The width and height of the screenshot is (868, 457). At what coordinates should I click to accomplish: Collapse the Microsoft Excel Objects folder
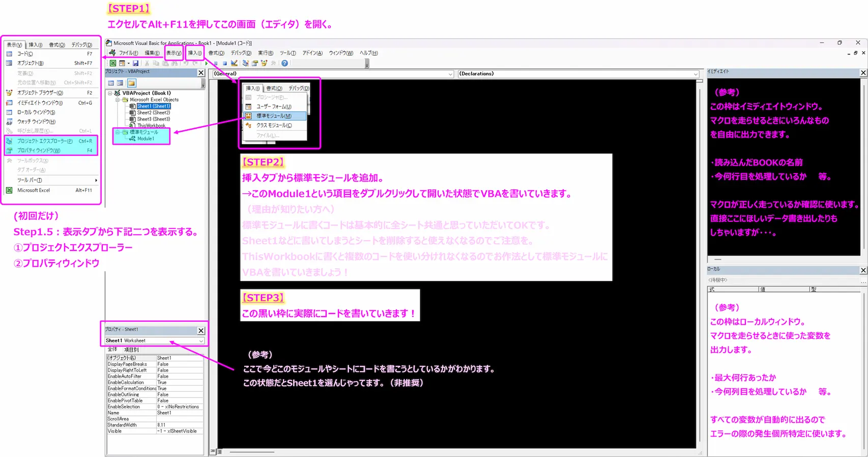118,100
